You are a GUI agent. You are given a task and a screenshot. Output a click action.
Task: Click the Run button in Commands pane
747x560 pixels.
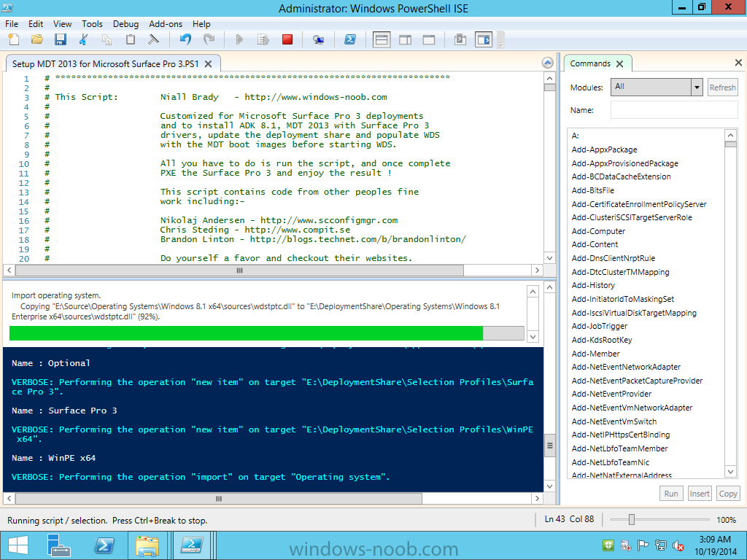tap(671, 494)
